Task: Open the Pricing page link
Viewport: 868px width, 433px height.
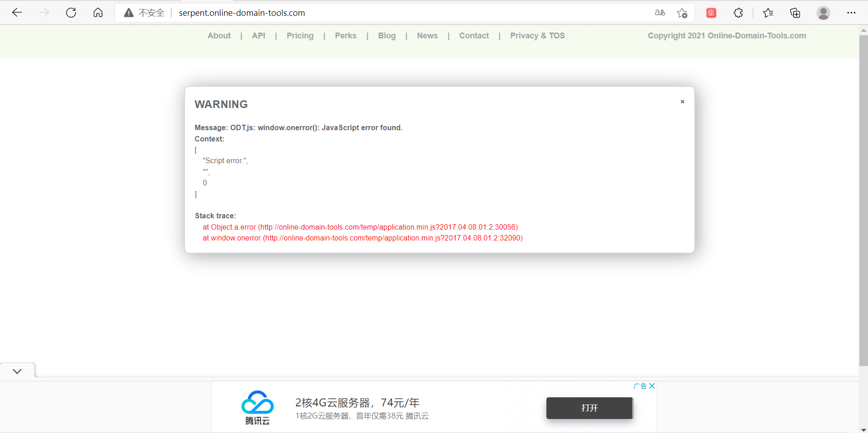Action: pos(300,36)
